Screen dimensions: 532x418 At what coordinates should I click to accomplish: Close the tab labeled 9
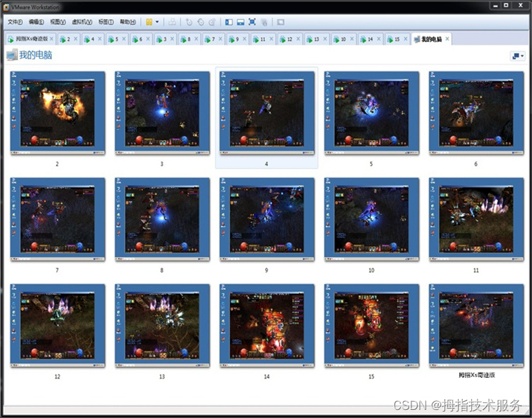click(244, 39)
